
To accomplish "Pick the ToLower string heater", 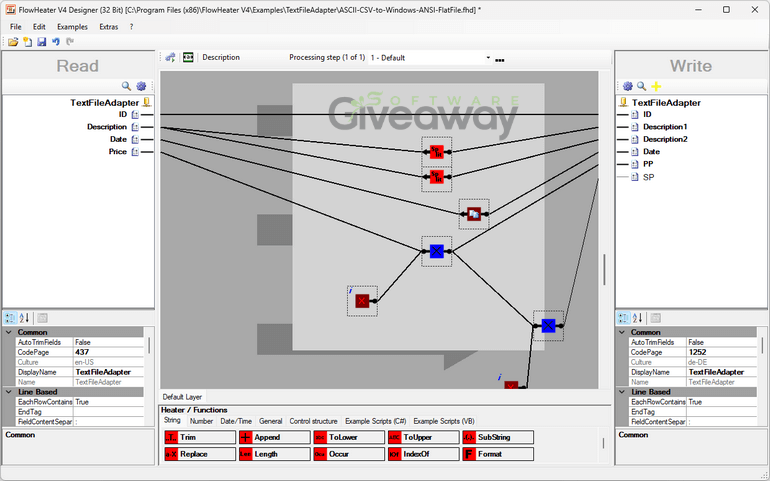I will [x=349, y=437].
